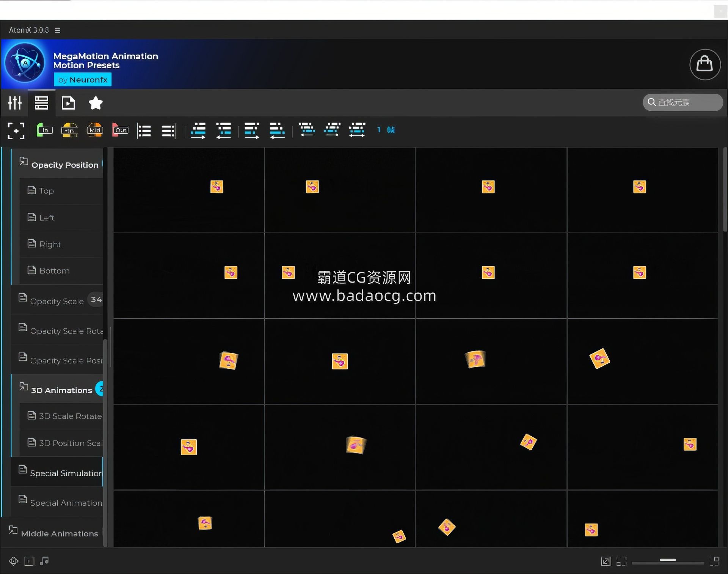This screenshot has width=728, height=574.
Task: Select the rightmost preset thumbnail in top row
Action: [642, 190]
